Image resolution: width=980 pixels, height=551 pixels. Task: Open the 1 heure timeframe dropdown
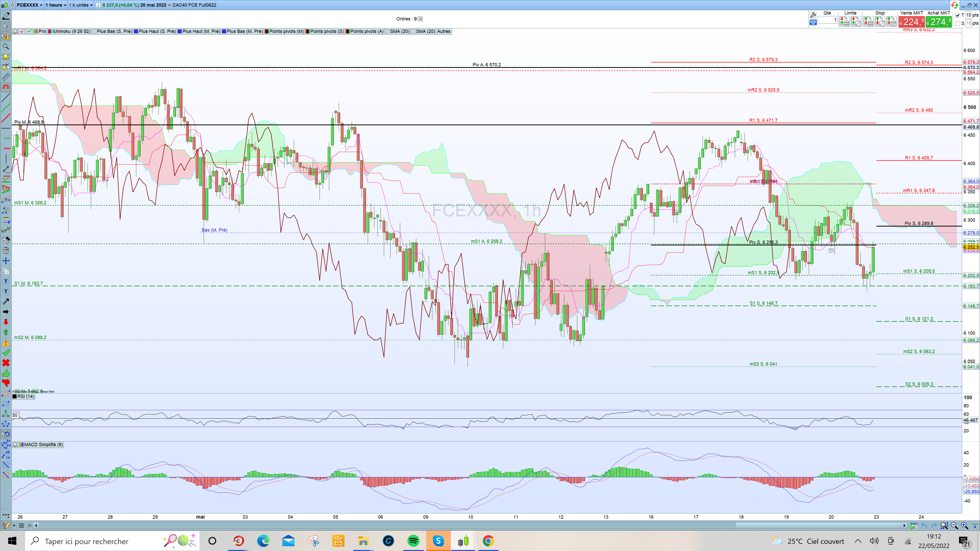pos(56,5)
